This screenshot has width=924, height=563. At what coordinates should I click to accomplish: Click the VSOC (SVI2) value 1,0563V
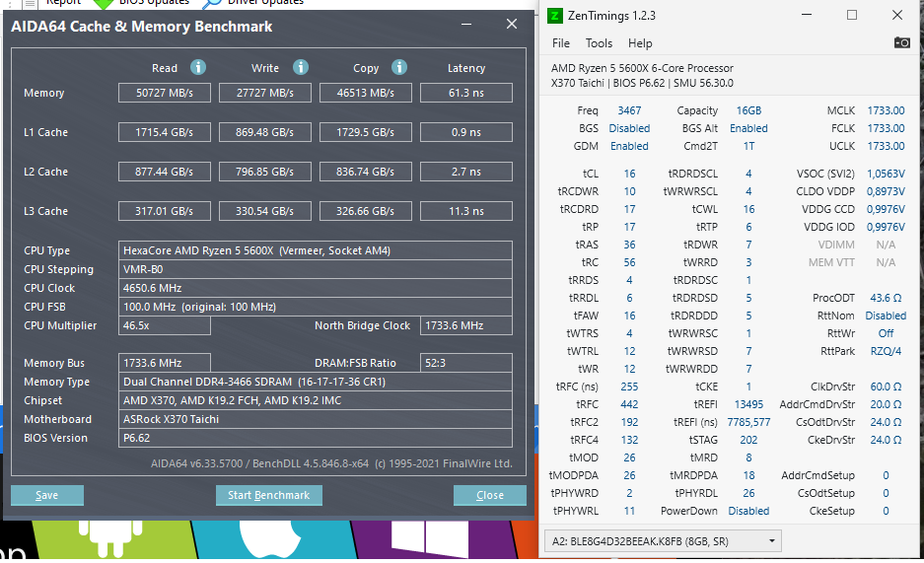886,174
